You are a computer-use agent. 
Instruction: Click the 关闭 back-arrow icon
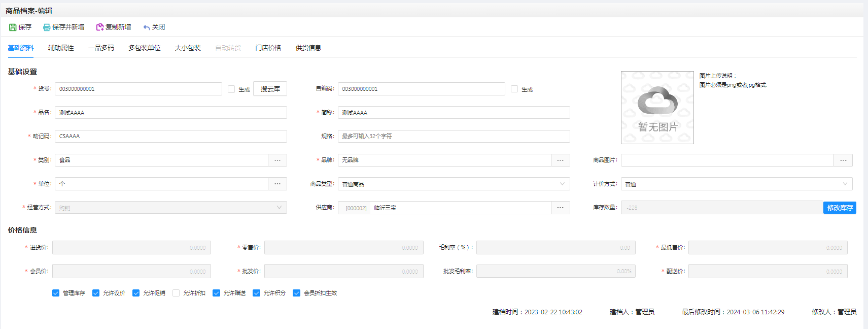(x=147, y=27)
